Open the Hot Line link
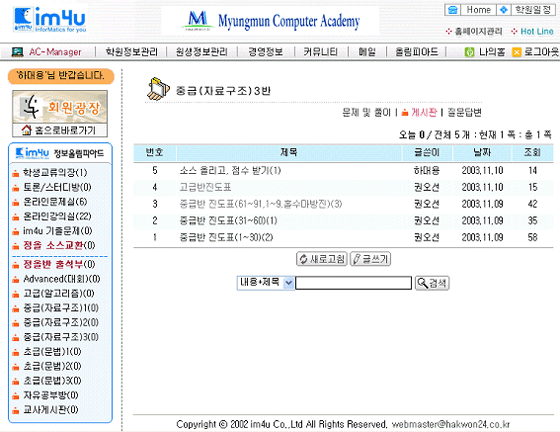Screen dimensions: 560x432 pyautogui.click(x=536, y=31)
